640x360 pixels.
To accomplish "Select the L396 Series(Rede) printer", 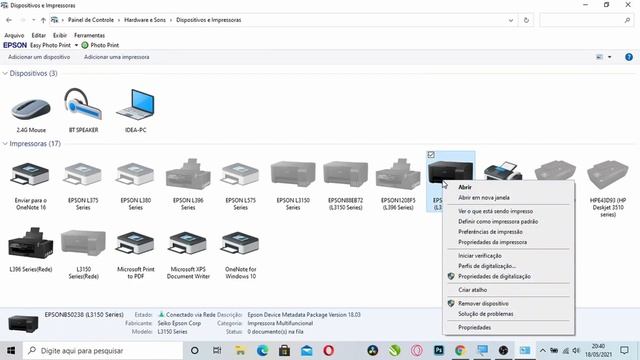I will 31,244.
